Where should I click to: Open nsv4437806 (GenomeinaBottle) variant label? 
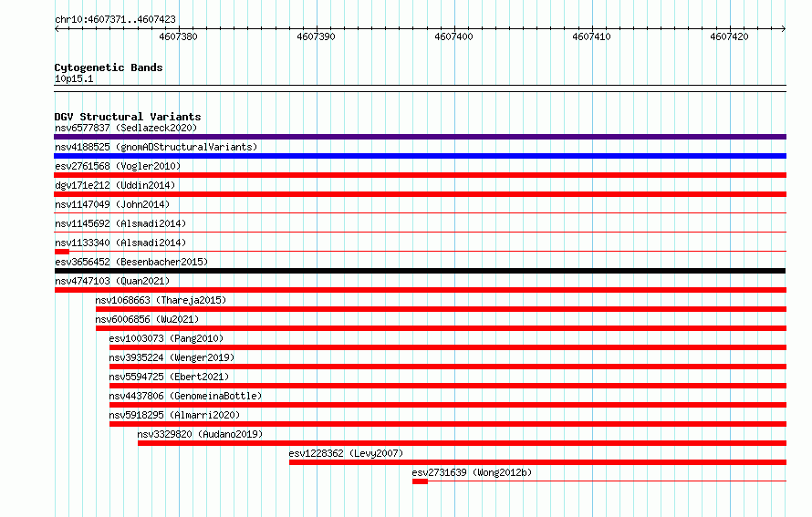(x=185, y=396)
